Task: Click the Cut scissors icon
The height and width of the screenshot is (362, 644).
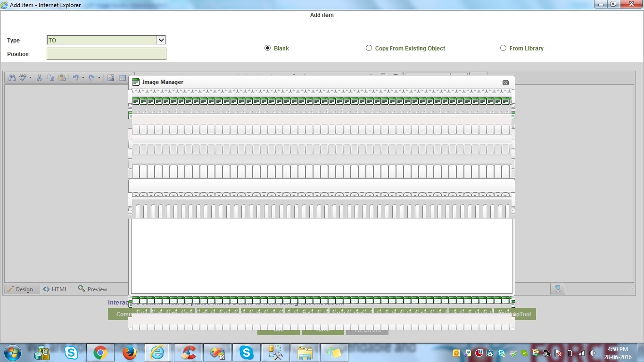Action: [40, 78]
